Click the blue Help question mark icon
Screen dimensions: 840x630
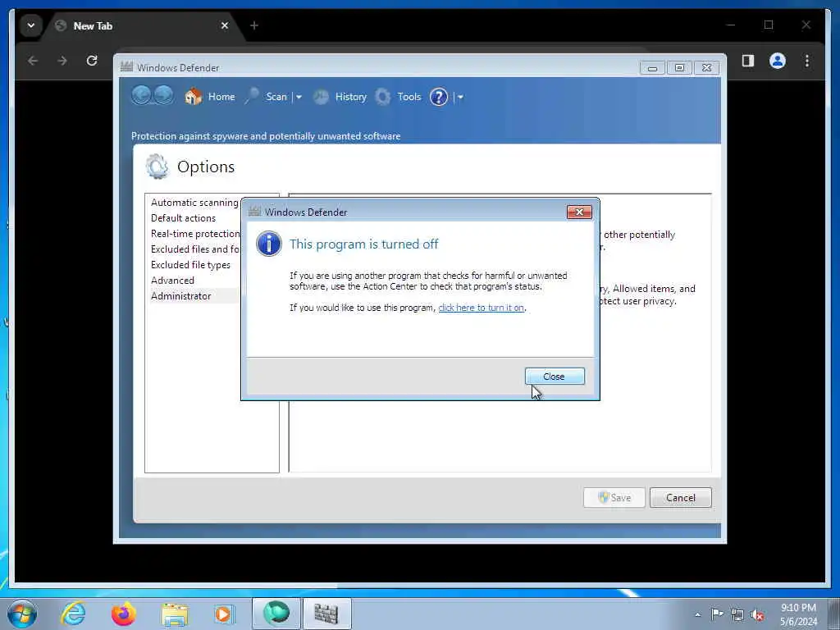[x=439, y=97]
